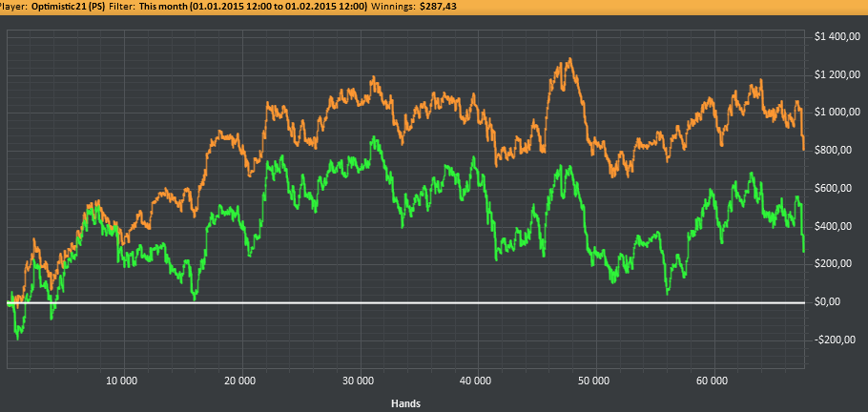Click the orange line's highest peak near 48 000 hands

569,59
